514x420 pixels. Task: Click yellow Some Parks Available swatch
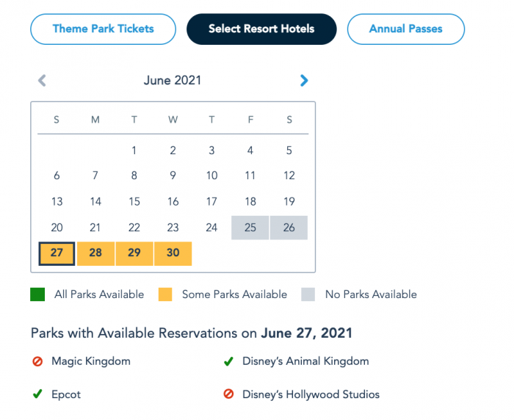click(x=166, y=294)
